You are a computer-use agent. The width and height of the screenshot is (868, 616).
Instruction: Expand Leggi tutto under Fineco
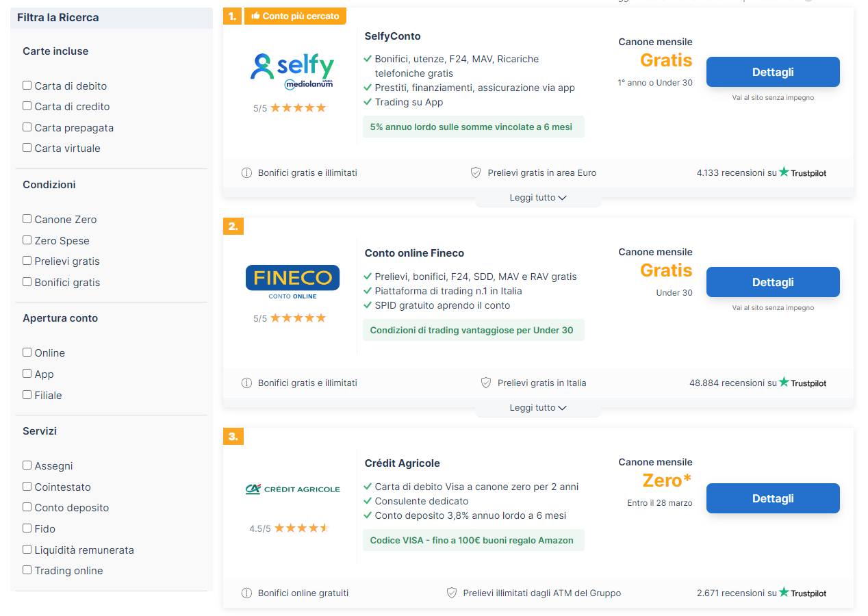538,408
